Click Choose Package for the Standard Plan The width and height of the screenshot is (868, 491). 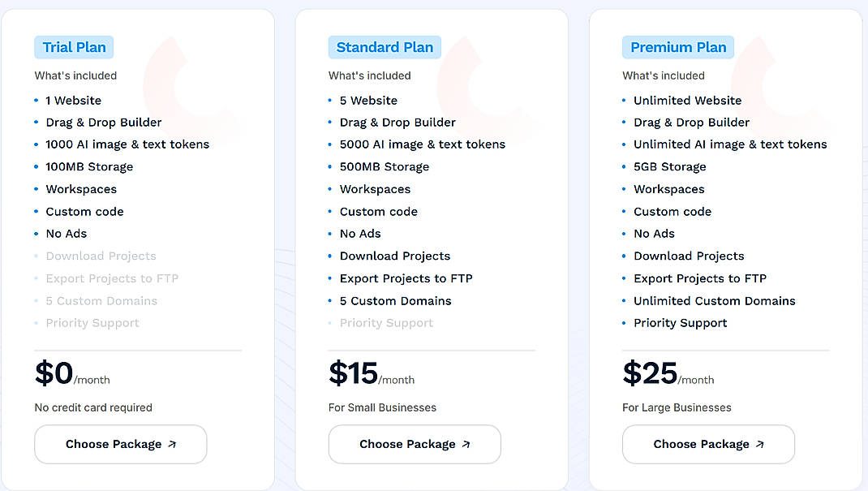tap(414, 444)
